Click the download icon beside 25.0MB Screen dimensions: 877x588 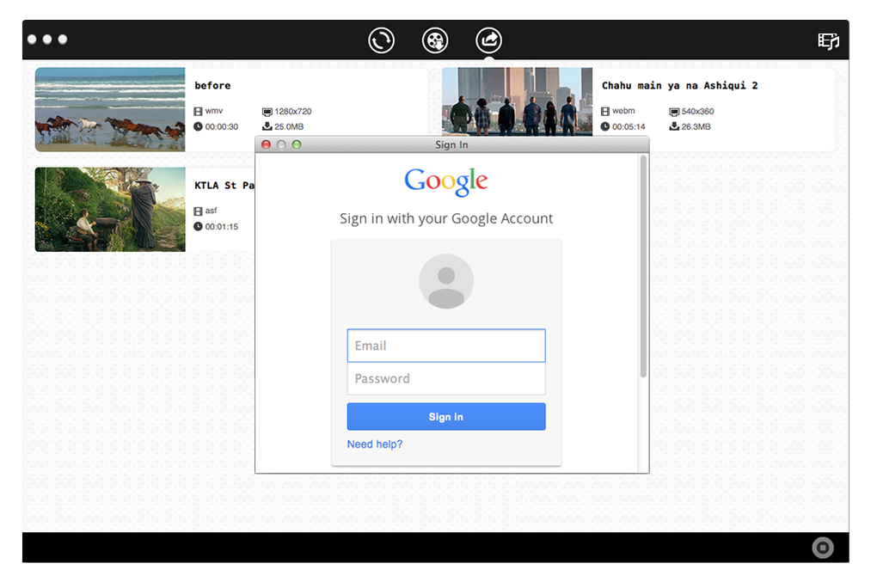(x=267, y=126)
